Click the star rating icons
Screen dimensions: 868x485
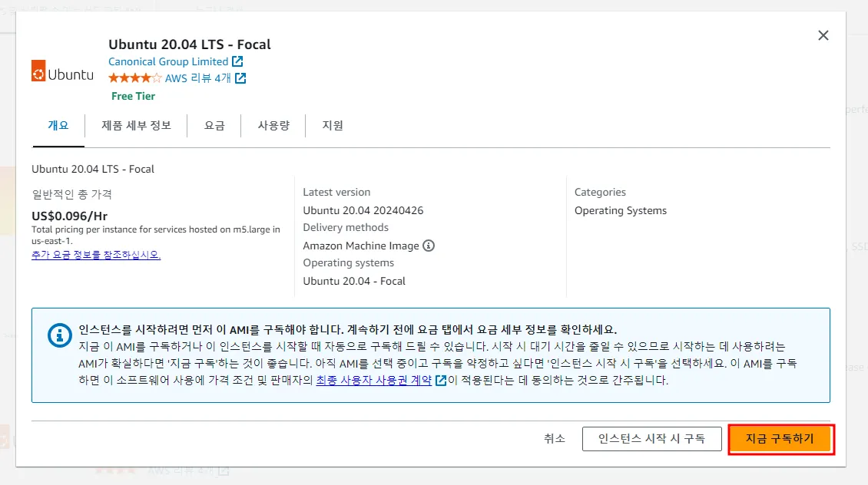point(135,78)
